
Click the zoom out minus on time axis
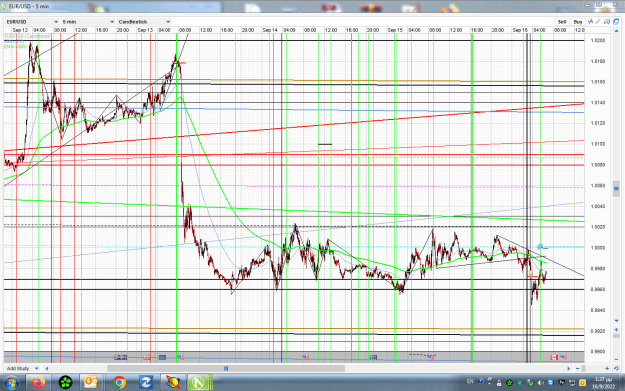point(578,368)
